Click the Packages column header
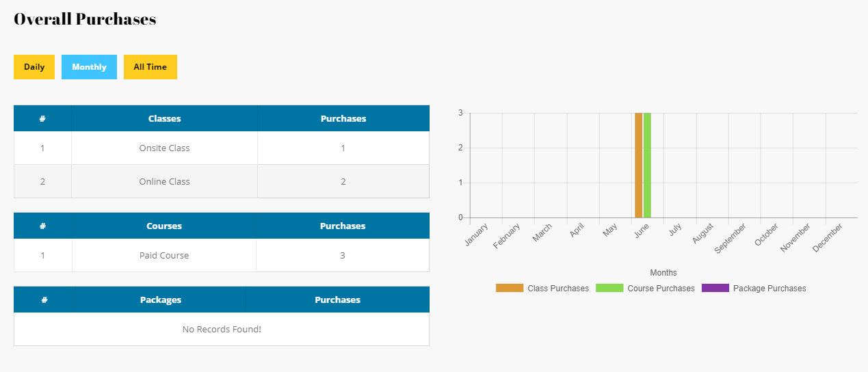 [161, 300]
